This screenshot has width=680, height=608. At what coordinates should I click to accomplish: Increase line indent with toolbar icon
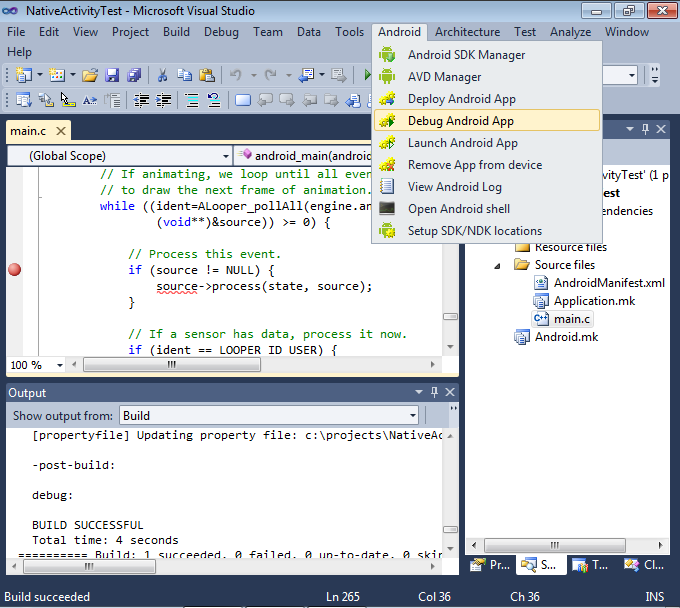(x=163, y=100)
